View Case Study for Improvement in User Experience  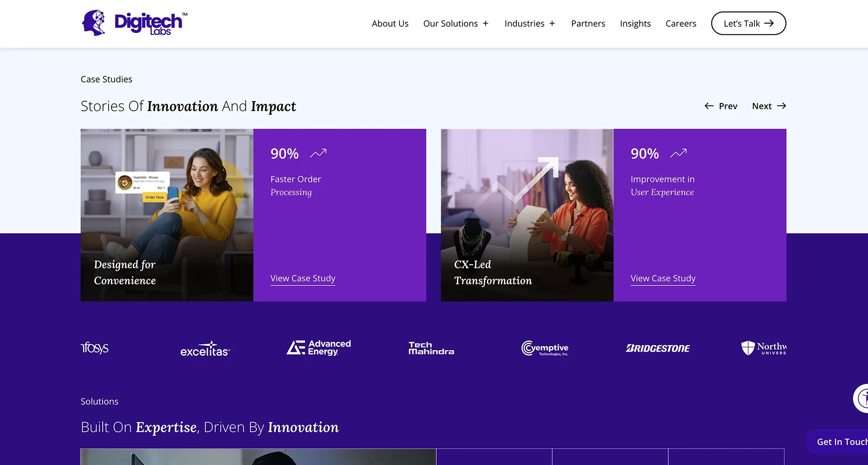(663, 278)
